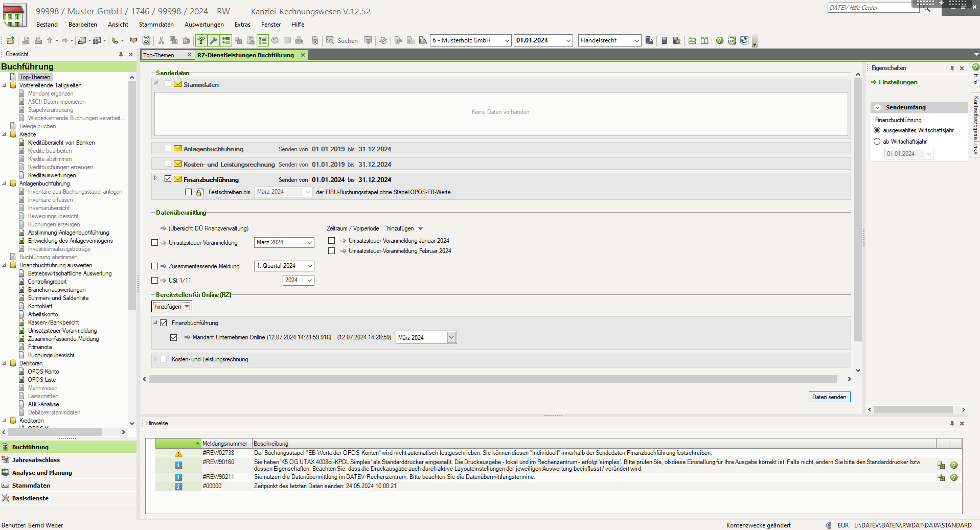
Task: Select the 'ab Wirtschaftsjahr' radio button
Action: click(877, 142)
